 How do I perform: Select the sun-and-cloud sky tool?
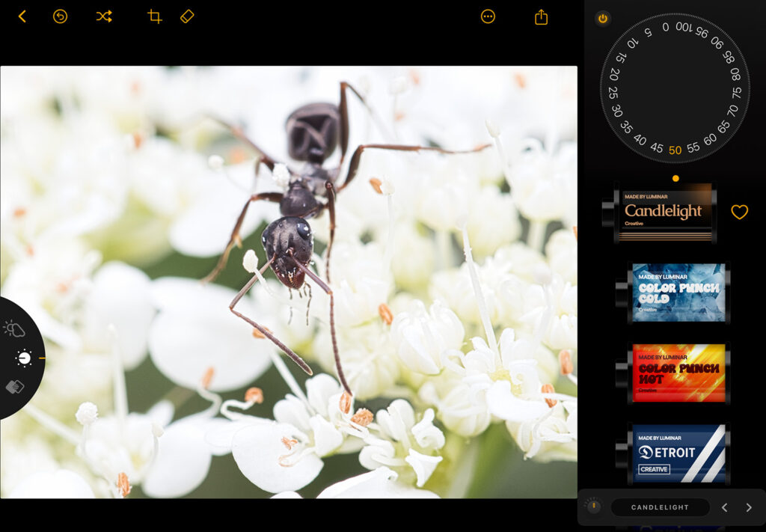14,329
